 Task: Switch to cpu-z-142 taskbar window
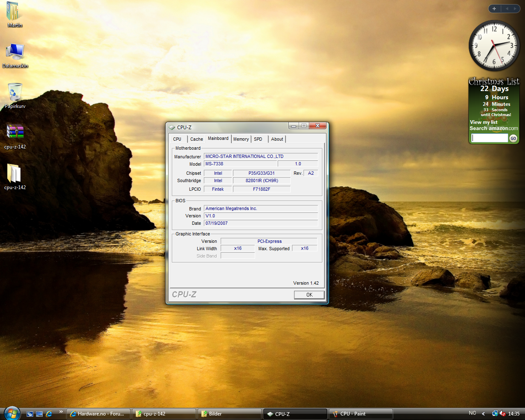164,414
